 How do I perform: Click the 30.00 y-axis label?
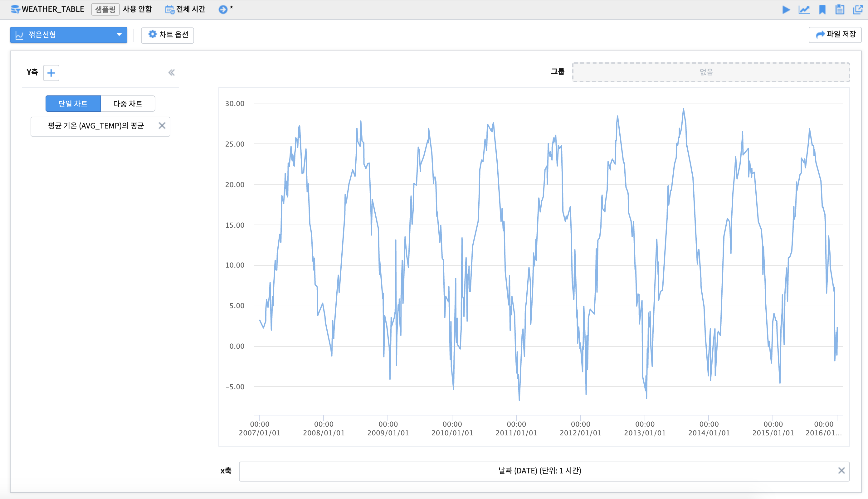(235, 104)
